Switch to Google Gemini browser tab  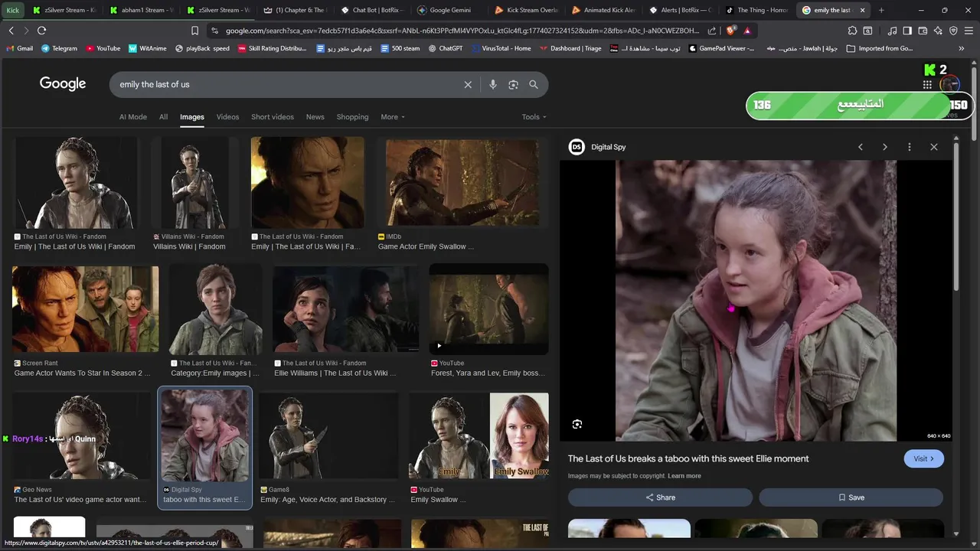coord(449,10)
